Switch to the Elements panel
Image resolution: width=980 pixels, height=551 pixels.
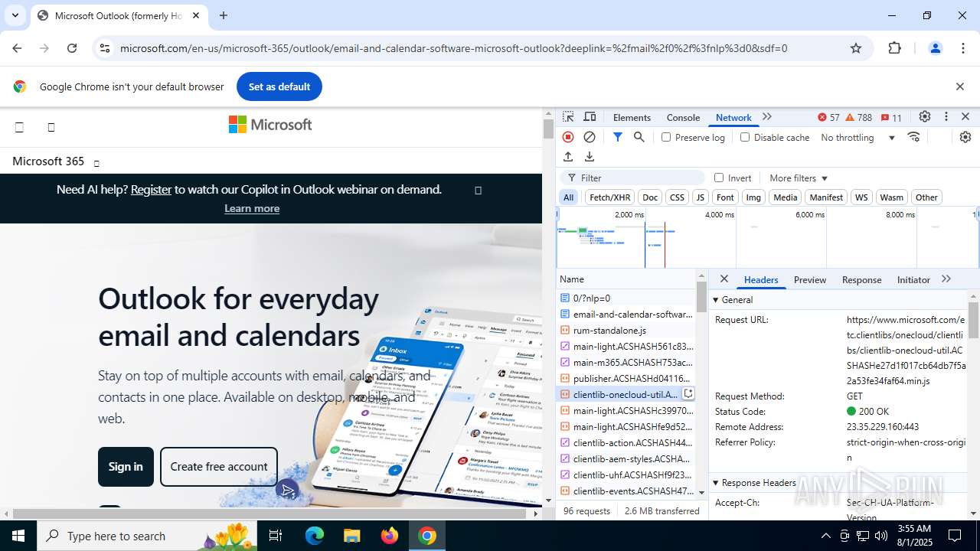tap(632, 117)
